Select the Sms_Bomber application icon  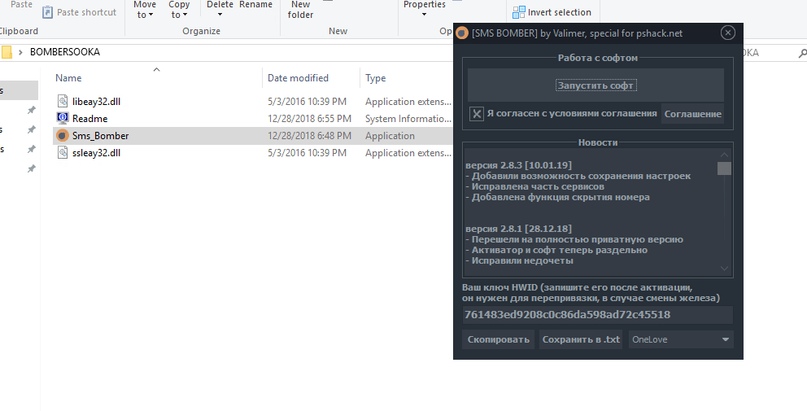pos(62,136)
